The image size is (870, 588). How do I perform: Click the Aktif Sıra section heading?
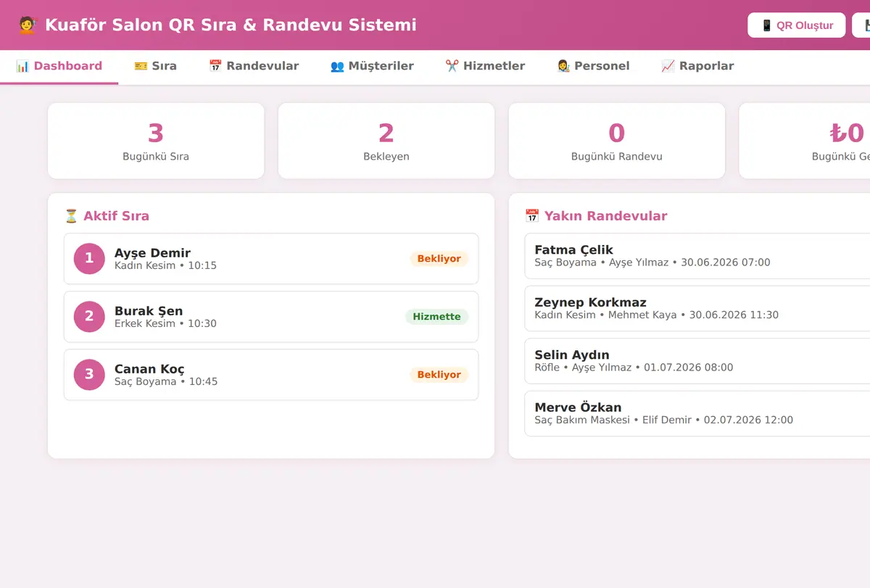tap(107, 216)
